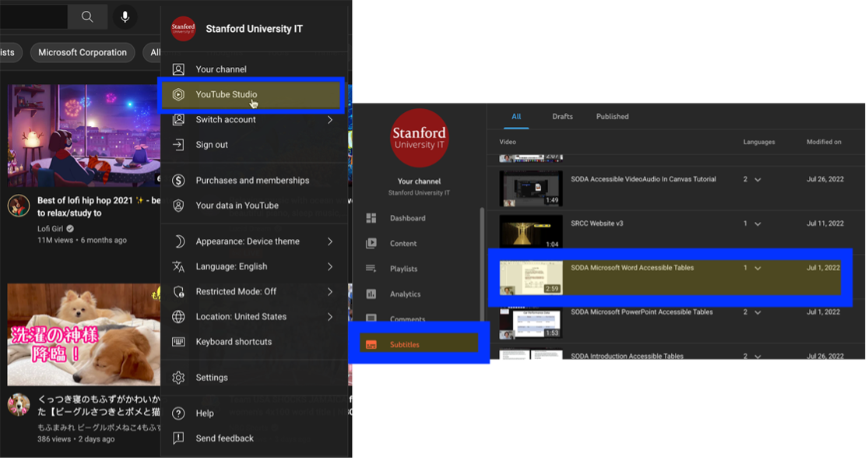Click the Studio sidebar vertical scrollbar

click(x=482, y=266)
